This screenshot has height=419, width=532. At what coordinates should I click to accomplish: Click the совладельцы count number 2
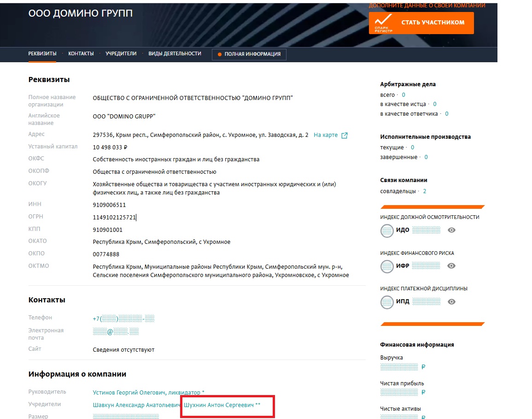click(x=425, y=191)
